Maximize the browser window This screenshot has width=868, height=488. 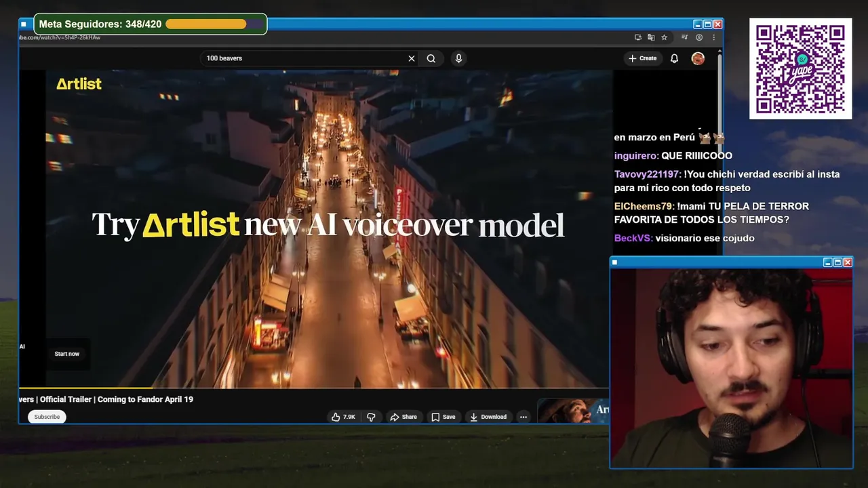click(x=707, y=24)
